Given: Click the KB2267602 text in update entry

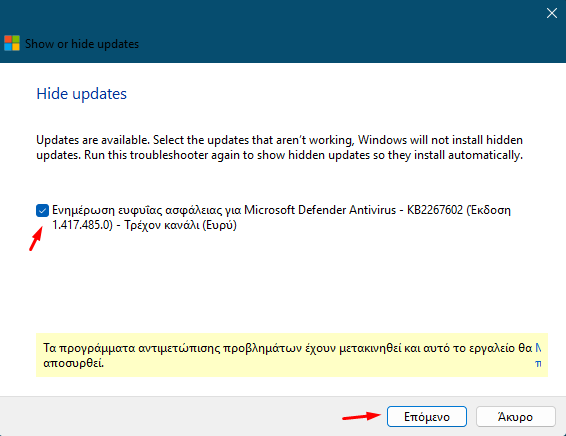Looking at the screenshot, I should coord(435,210).
